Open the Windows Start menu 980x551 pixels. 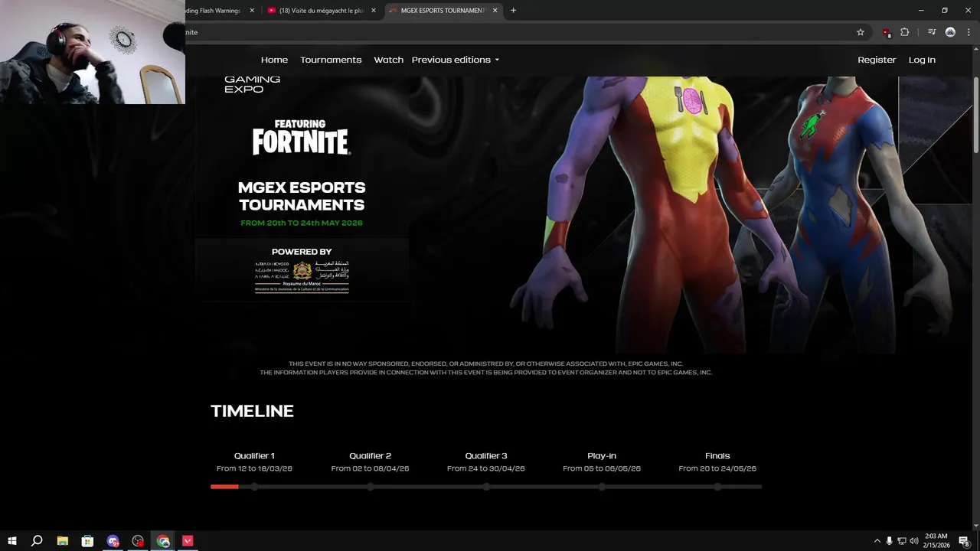click(x=12, y=541)
